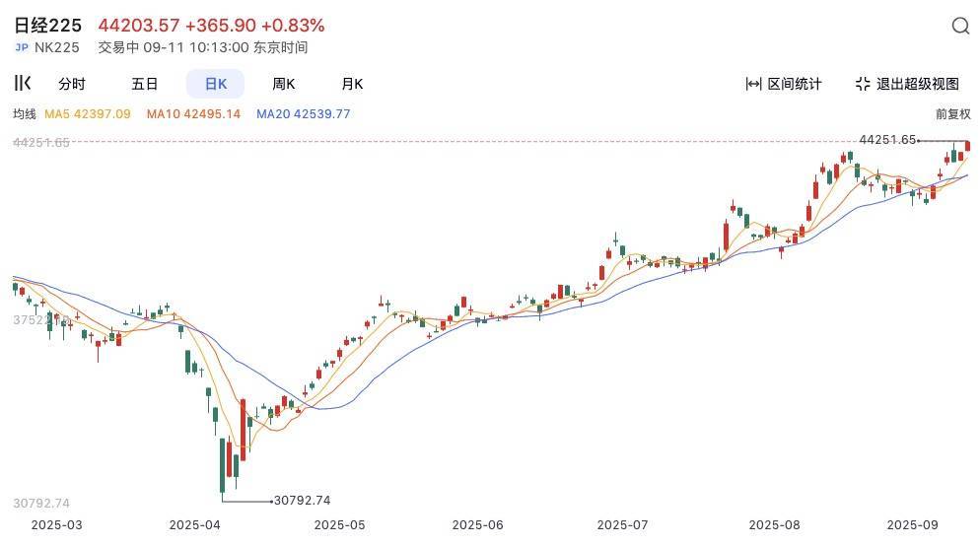Toggle the MA20 moving average line
The image size is (980, 546).
[303, 114]
